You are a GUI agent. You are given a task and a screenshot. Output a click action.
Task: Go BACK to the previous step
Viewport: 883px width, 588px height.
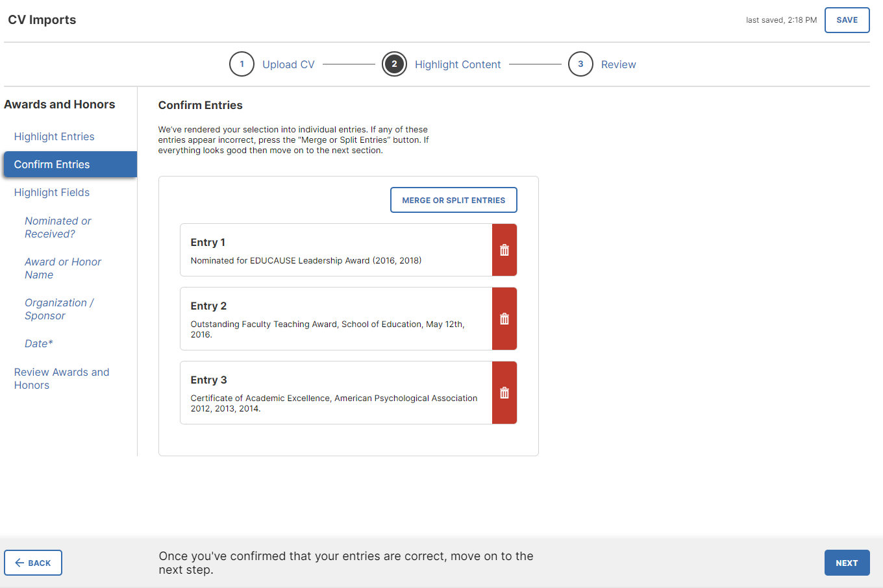coord(33,563)
